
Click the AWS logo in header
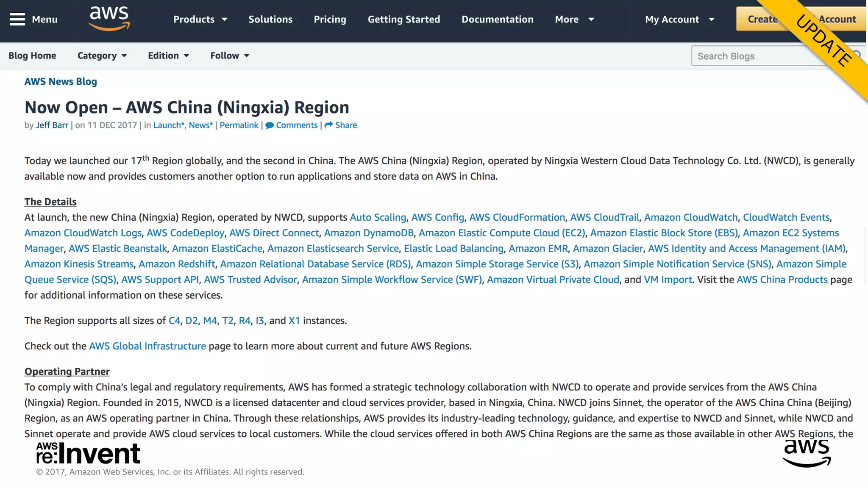(x=109, y=18)
